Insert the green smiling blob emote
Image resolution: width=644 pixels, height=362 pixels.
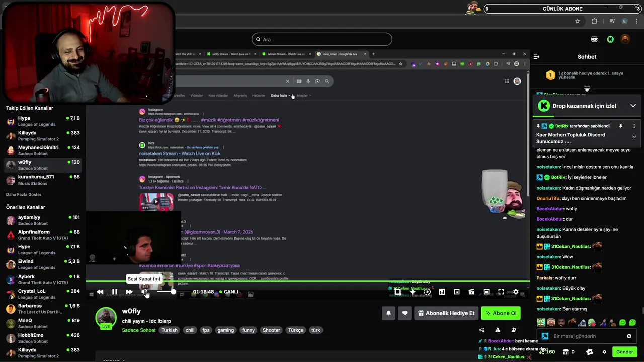point(623,322)
